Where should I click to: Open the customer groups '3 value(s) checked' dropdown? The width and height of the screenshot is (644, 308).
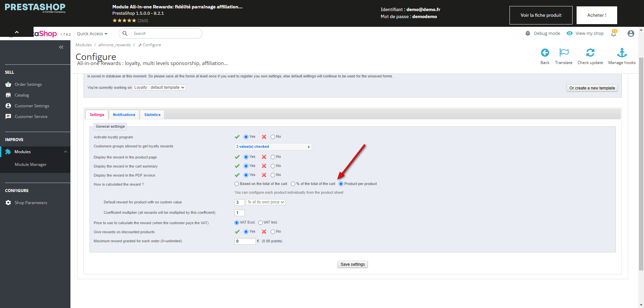coord(273,147)
